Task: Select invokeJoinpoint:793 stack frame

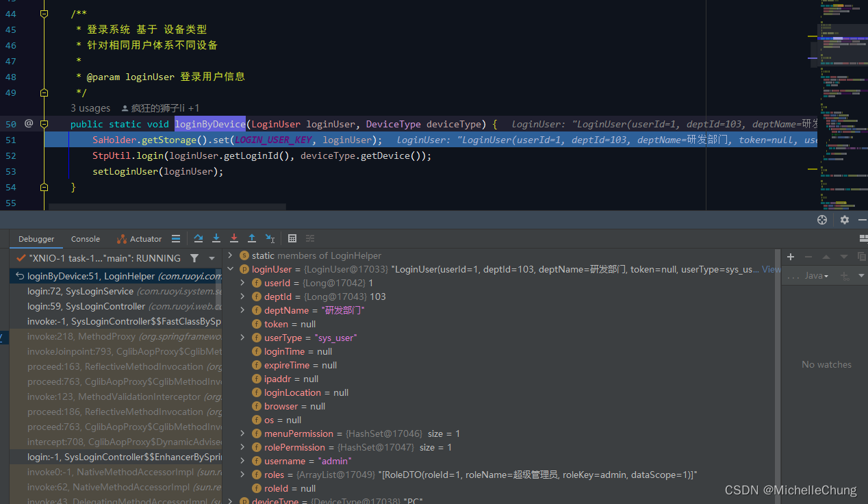Action: (x=116, y=351)
